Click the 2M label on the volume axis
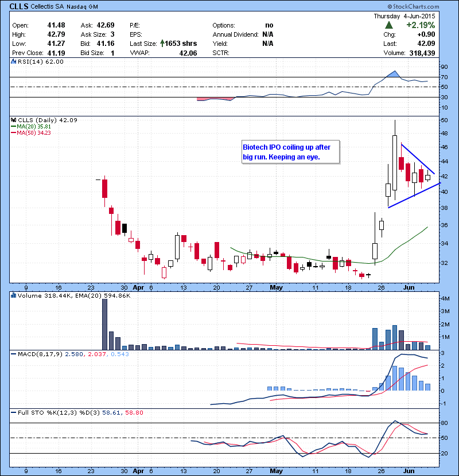459x476 pixels. tap(445, 324)
